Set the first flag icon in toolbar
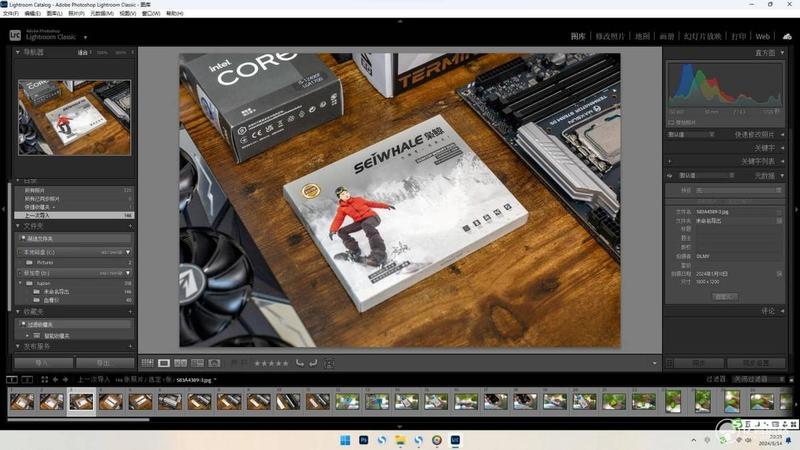 [x=234, y=363]
